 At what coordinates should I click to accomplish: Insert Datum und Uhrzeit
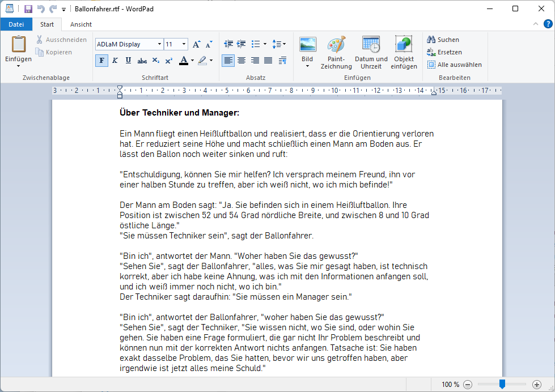[371, 52]
